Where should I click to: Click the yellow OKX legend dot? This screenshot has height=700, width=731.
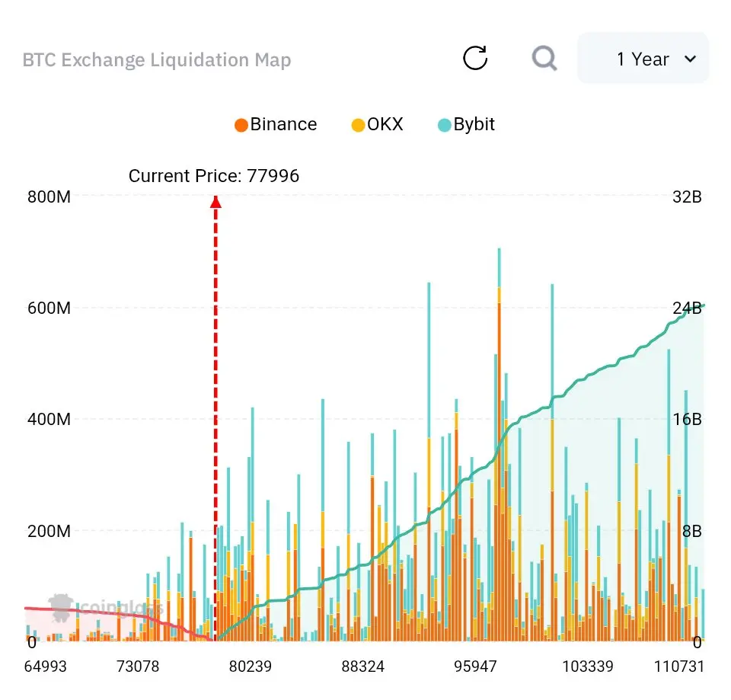point(358,125)
